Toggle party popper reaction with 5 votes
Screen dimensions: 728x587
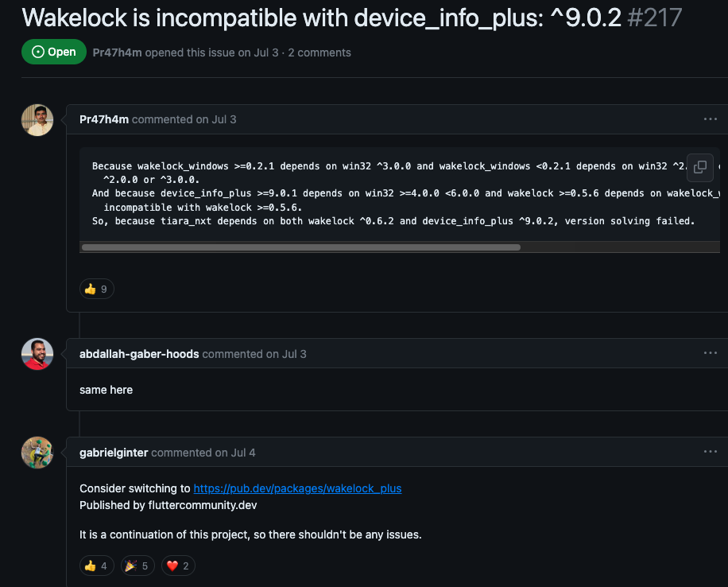click(x=137, y=566)
